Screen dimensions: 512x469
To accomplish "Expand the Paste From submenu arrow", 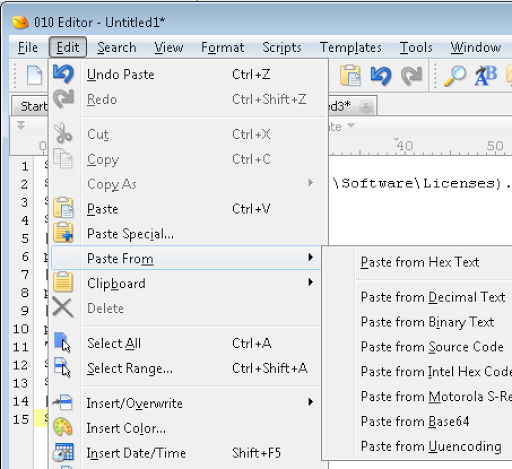I will [x=311, y=257].
